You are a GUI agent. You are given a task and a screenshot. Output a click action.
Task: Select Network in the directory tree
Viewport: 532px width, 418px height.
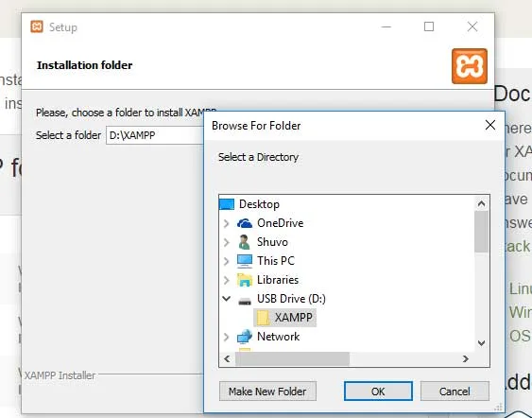(278, 337)
